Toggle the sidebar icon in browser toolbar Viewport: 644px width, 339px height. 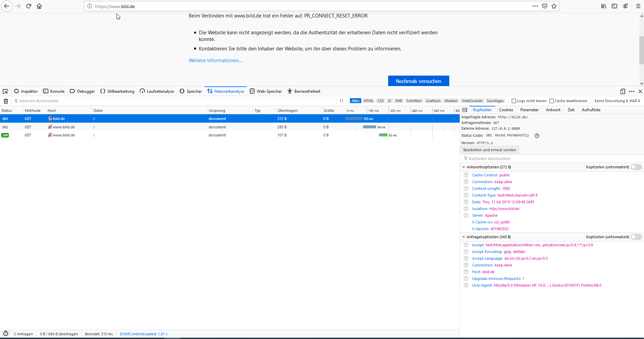(x=614, y=6)
